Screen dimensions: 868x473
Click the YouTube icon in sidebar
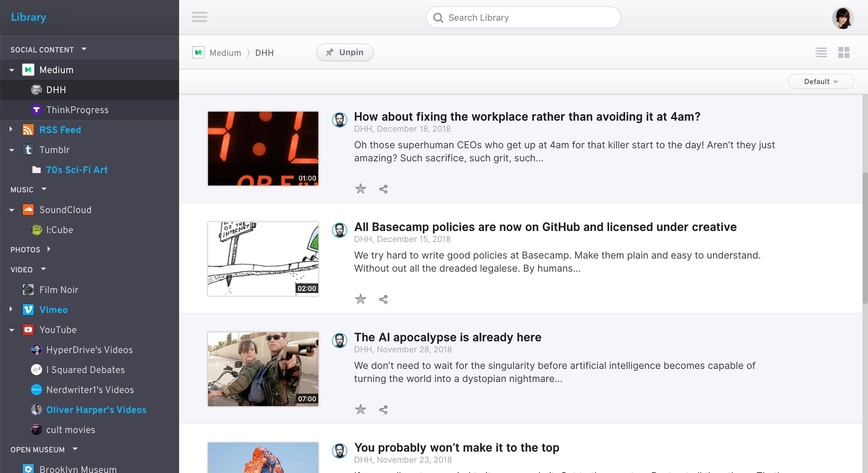28,330
